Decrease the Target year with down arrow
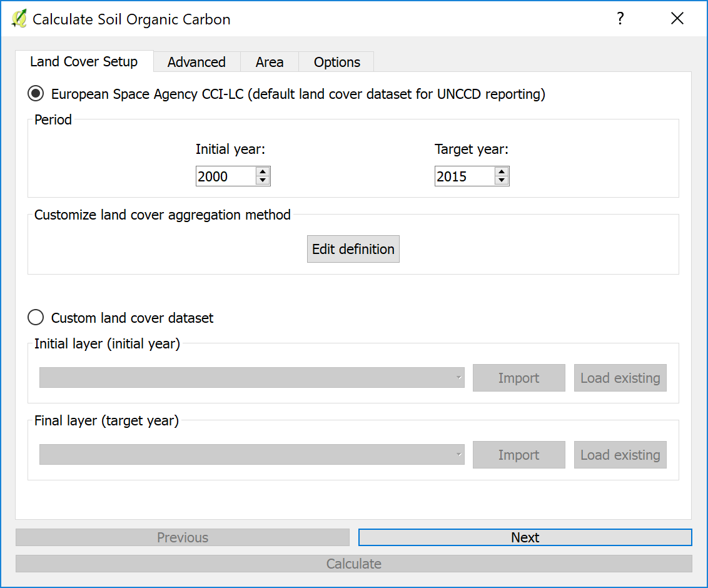The height and width of the screenshot is (588, 708). click(x=501, y=181)
